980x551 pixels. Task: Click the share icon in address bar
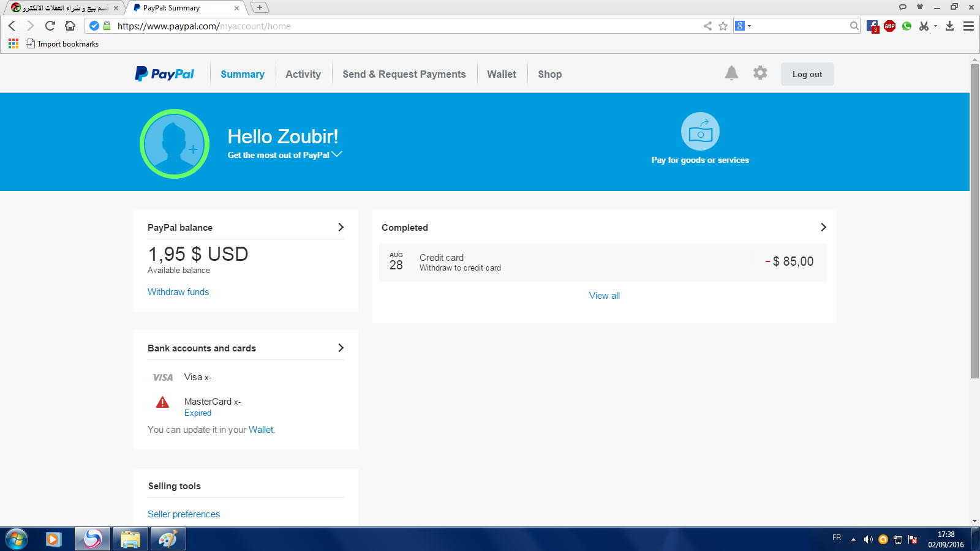[x=707, y=26]
